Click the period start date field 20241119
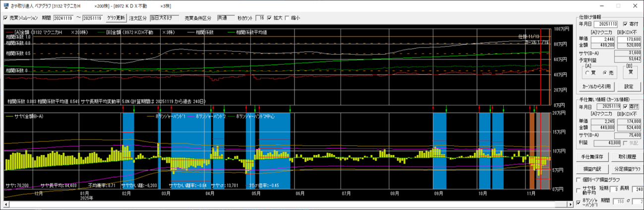644x210 pixels. [63, 18]
